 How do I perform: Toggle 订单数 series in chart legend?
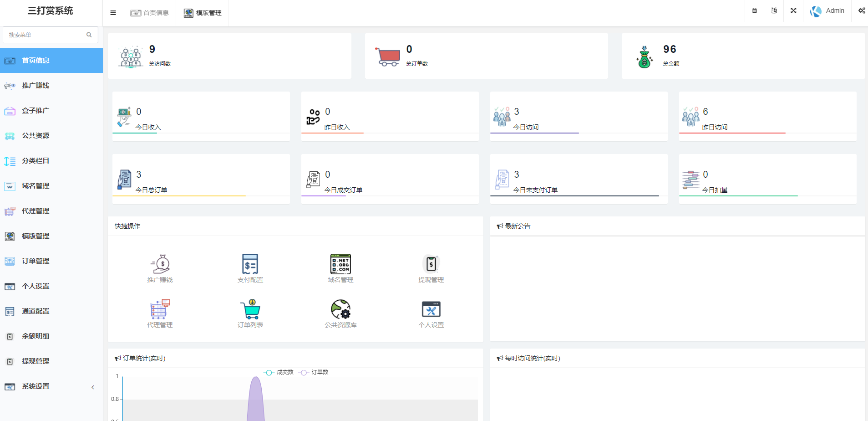[314, 372]
